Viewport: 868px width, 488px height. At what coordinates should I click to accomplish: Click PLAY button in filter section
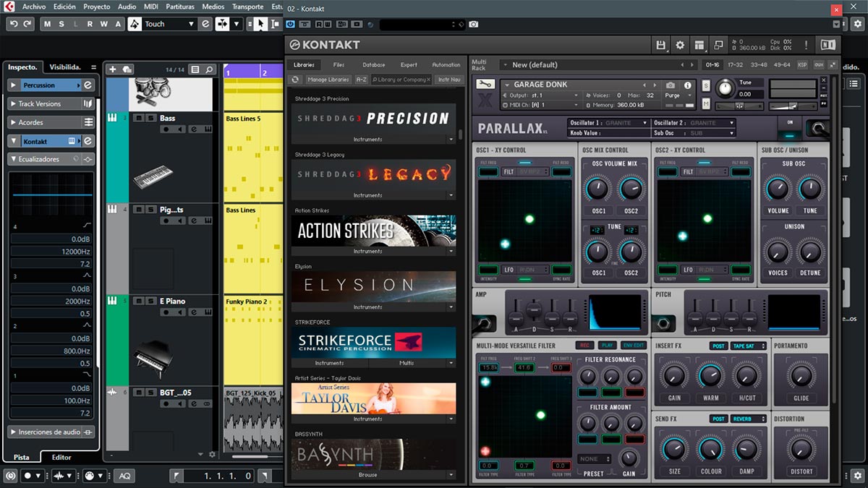click(608, 346)
